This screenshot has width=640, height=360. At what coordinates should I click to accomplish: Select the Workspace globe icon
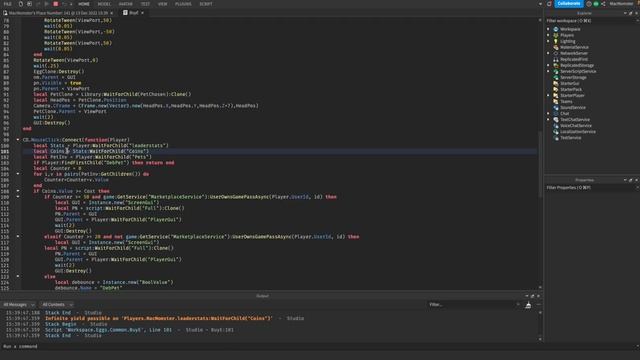tap(556, 29)
